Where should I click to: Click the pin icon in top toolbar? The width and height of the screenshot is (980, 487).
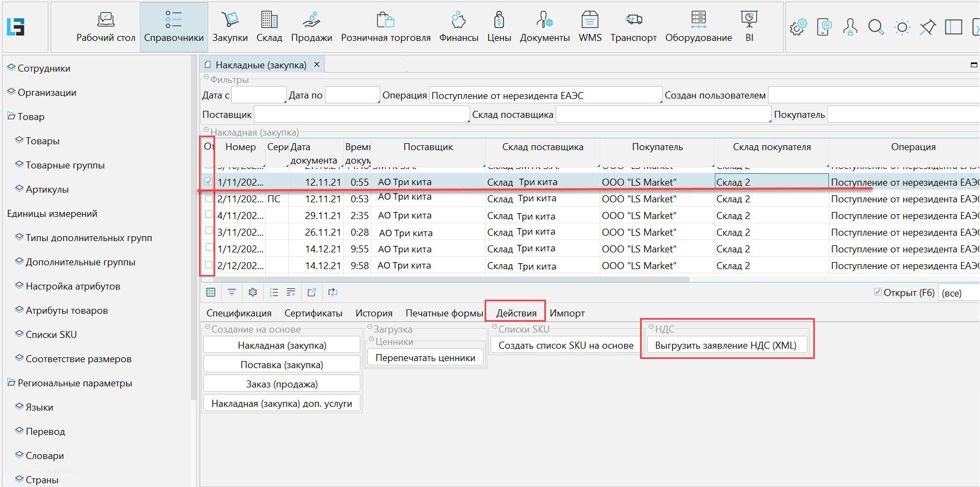click(928, 27)
